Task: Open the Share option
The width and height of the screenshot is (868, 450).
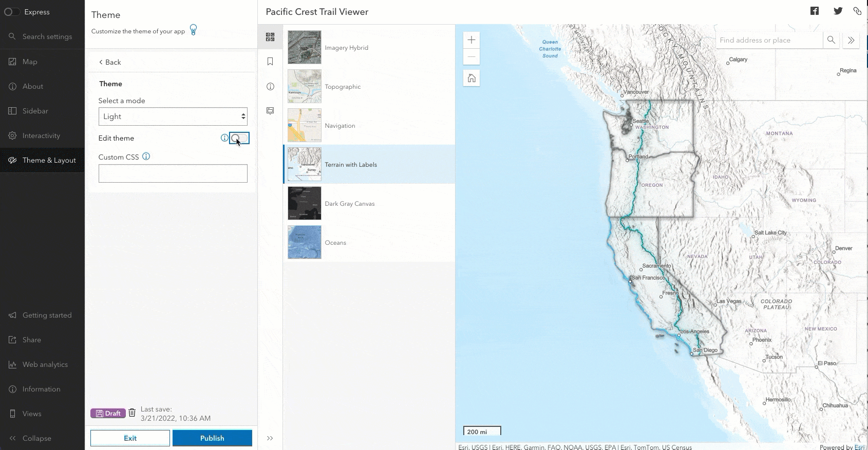Action: [x=42, y=340]
